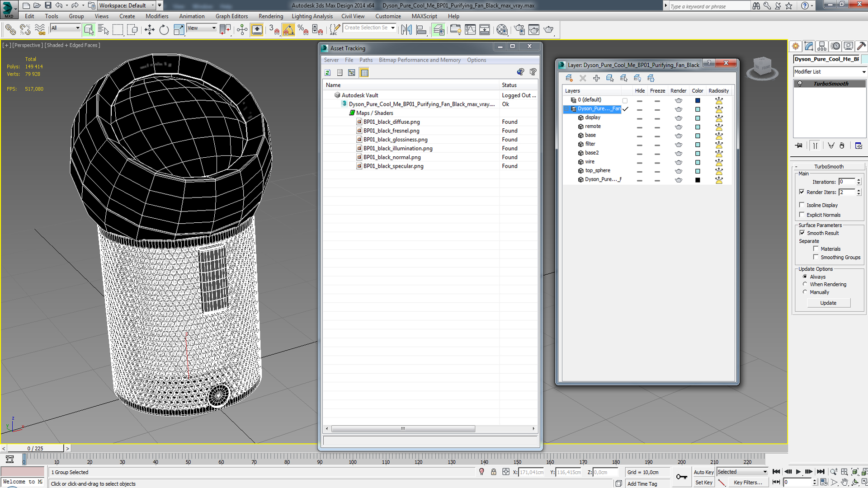Open Bitmap Performance and Memory menu
Screen dimensions: 868x488
(x=420, y=60)
